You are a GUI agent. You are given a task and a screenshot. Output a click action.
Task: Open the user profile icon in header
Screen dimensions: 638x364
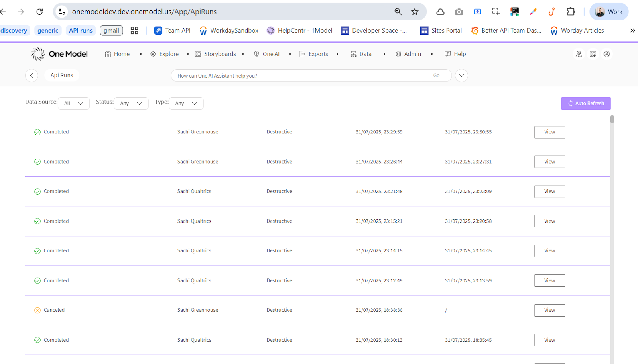(x=606, y=54)
